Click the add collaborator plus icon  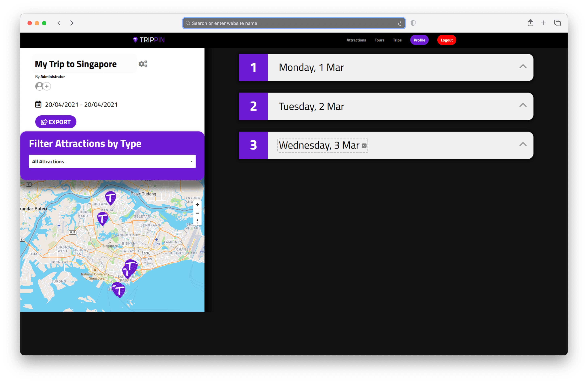click(x=47, y=86)
